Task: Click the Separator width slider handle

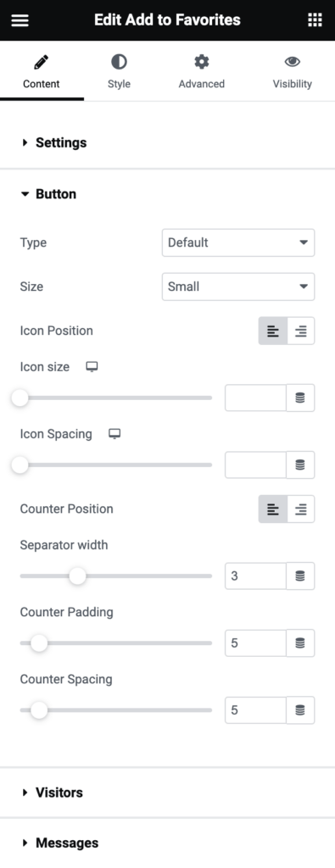Action: coord(77,576)
